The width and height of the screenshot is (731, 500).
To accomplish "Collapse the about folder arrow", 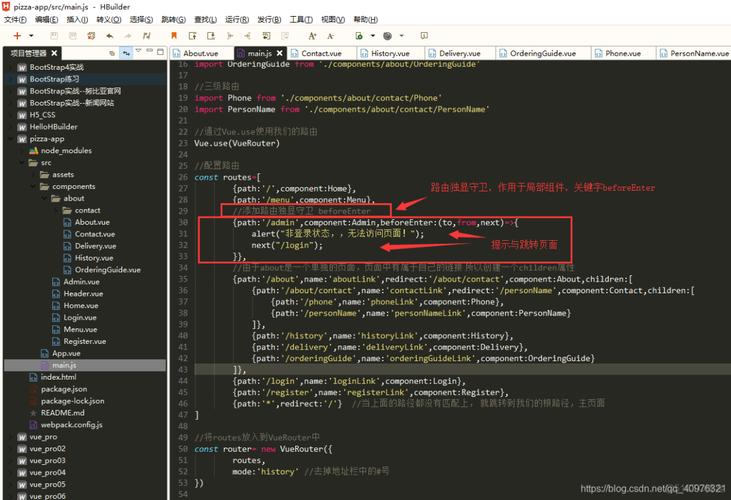I will tap(45, 199).
